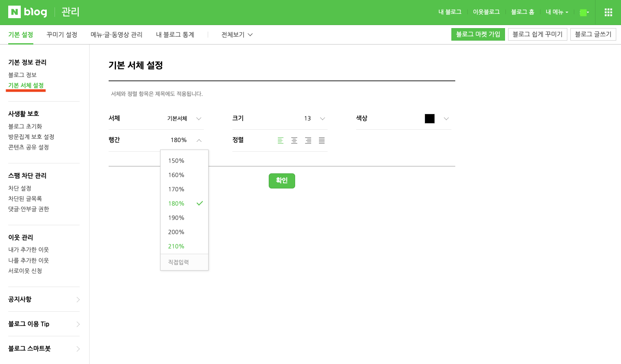Switch to 내 블로그 통계 tab
This screenshot has width=621, height=364.
[x=175, y=35]
